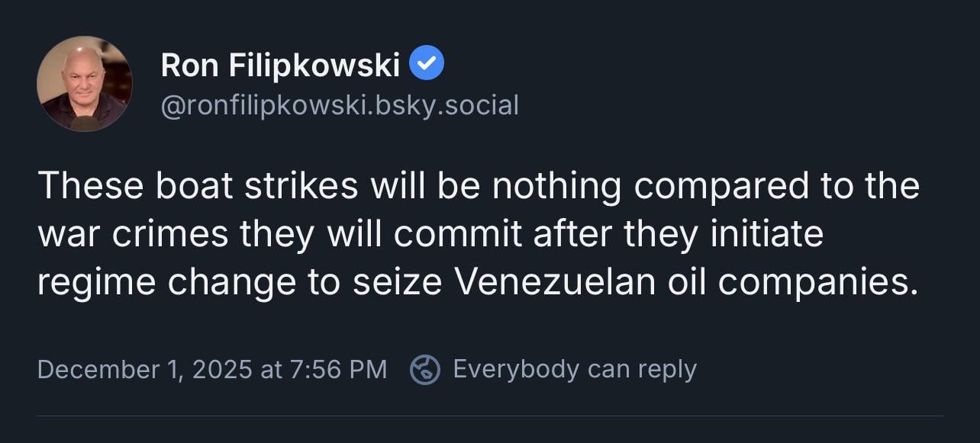
Task: Click the phrase "war crimes" in the post
Action: [x=133, y=234]
